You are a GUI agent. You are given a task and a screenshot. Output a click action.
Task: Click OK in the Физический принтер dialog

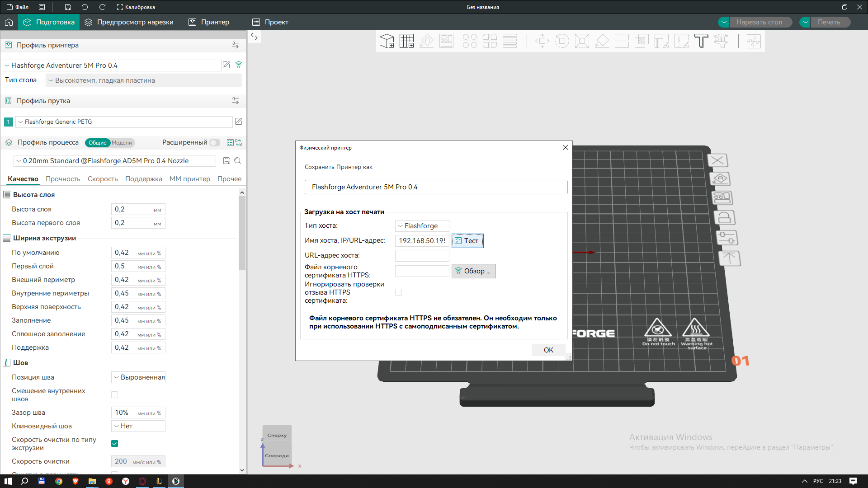point(548,350)
